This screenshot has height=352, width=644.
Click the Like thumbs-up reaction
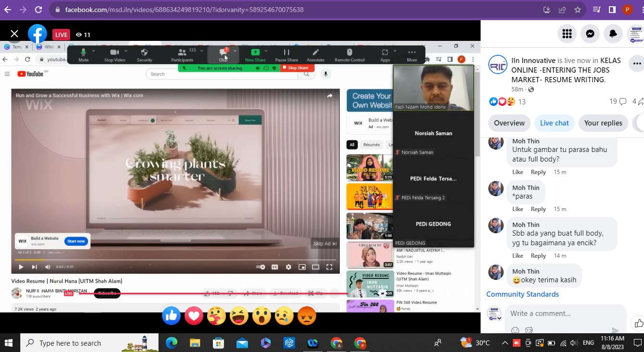pyautogui.click(x=171, y=316)
